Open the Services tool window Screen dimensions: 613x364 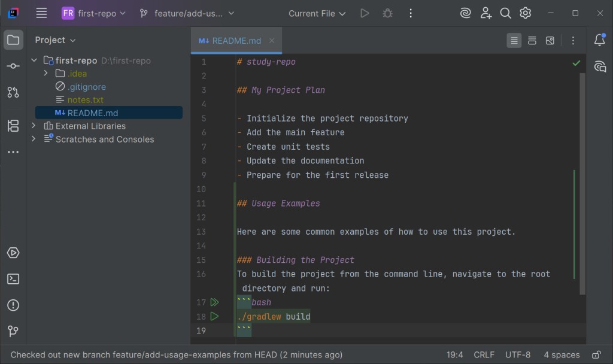tap(13, 253)
